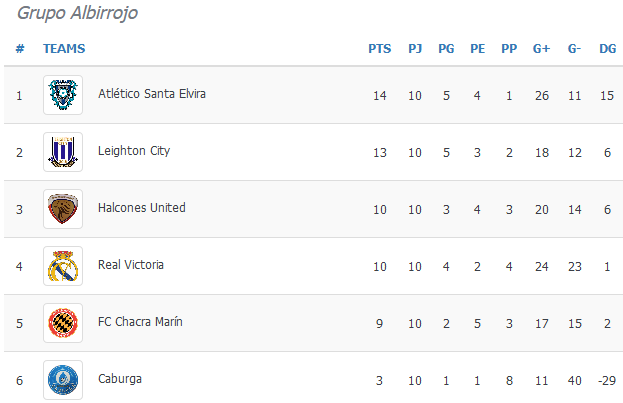Viewport: 623px width, 403px height.
Task: Open the Leighton City team link
Action: click(134, 151)
